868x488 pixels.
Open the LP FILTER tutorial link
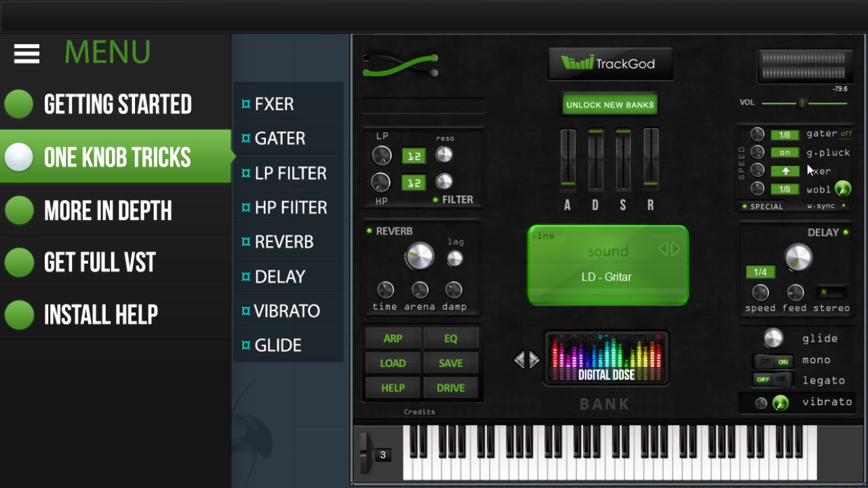[288, 173]
